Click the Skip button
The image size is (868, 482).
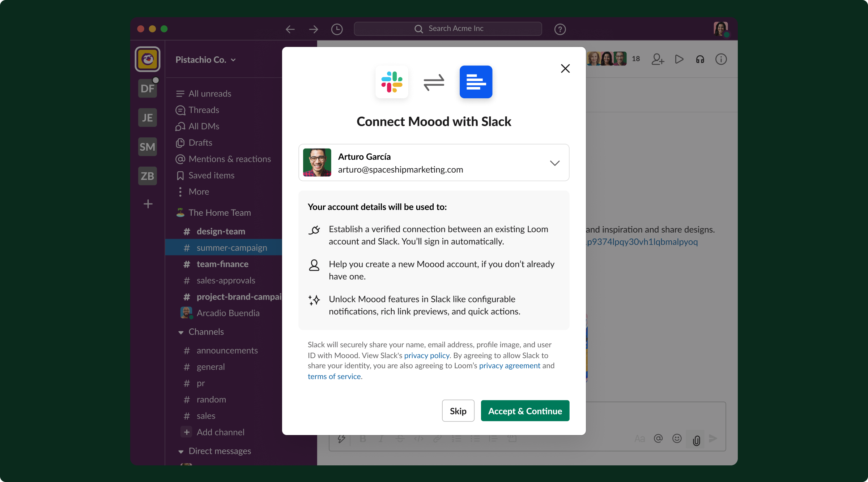click(458, 411)
